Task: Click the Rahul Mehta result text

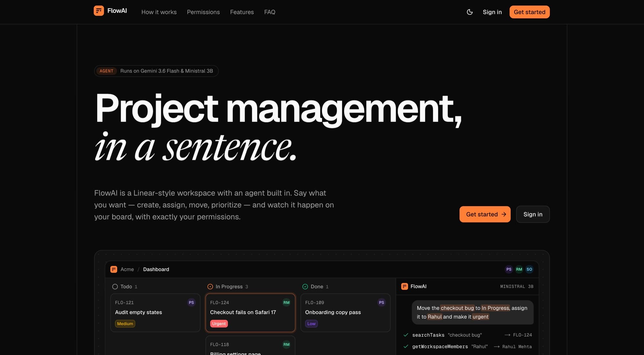Action: pos(517,347)
